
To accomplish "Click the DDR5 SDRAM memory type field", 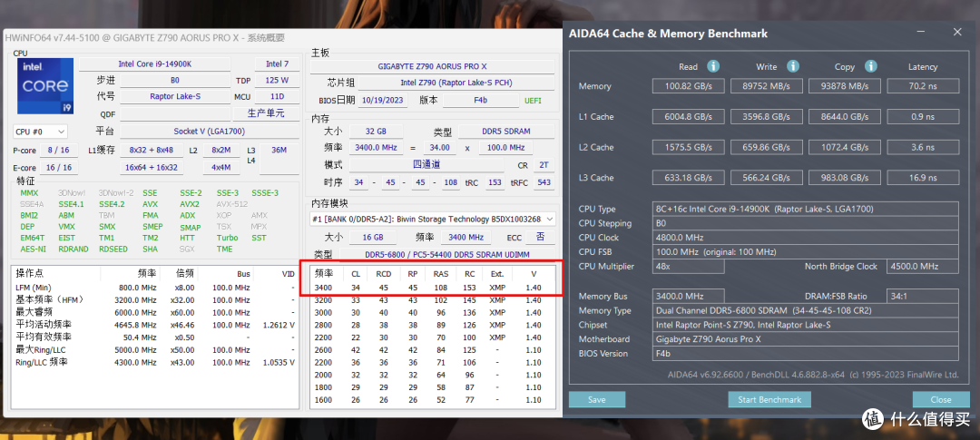I will (506, 132).
